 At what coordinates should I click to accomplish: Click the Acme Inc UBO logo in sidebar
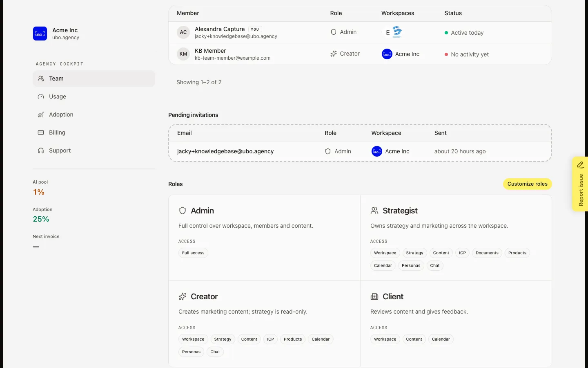[40, 34]
